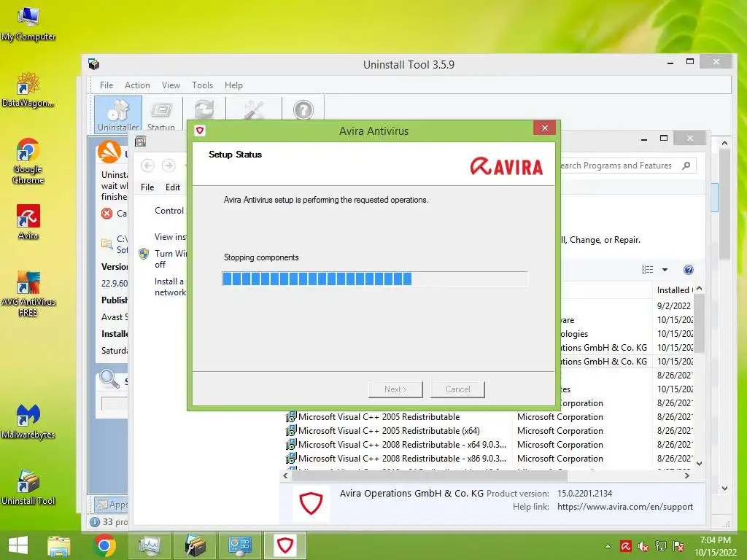Click the tools wrench toolbar icon
This screenshot has width=747, height=560.
(x=254, y=110)
